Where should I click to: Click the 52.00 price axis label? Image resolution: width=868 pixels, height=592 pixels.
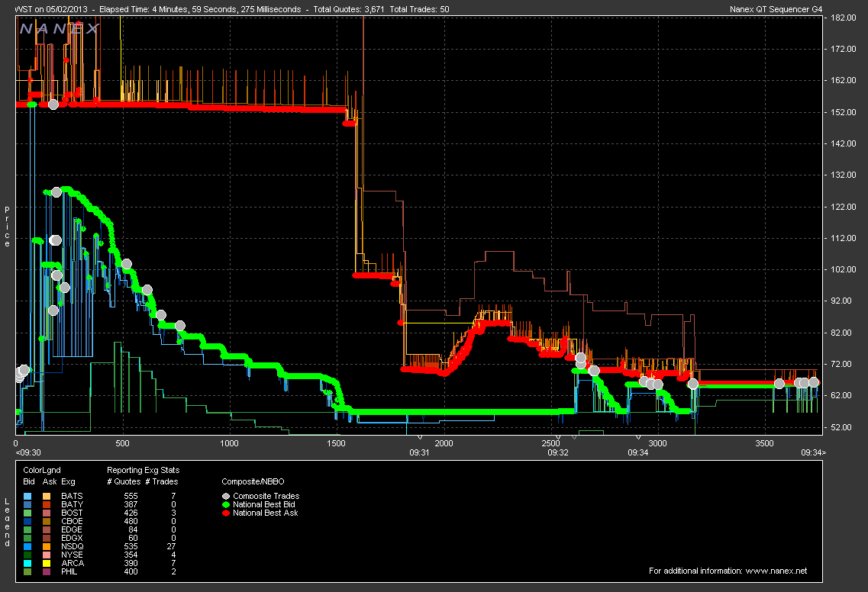(x=845, y=427)
